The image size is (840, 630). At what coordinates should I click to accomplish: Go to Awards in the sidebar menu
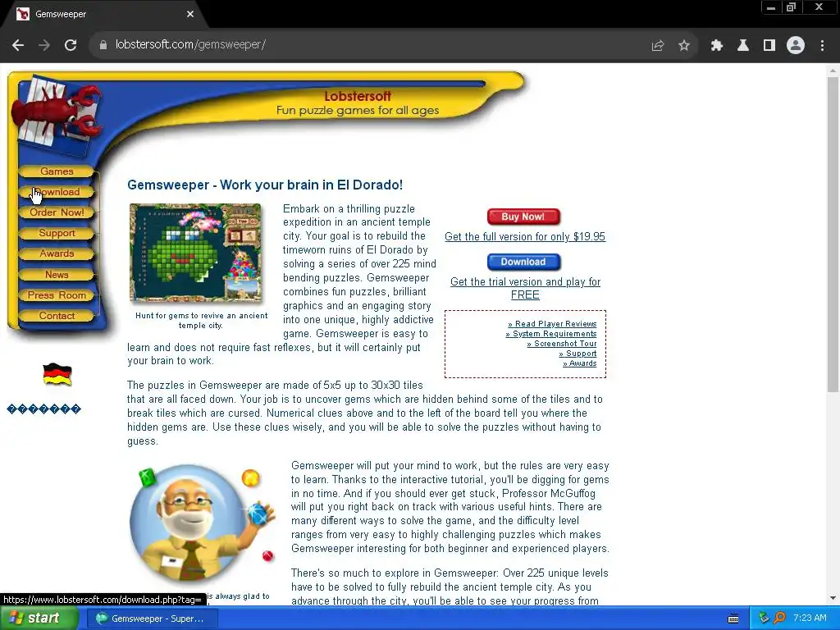pyautogui.click(x=57, y=254)
